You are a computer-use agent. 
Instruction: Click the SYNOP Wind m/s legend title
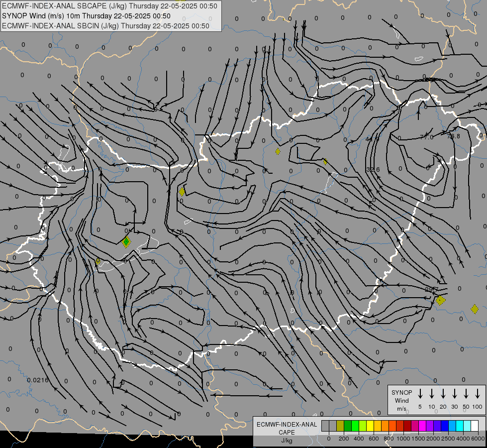401,401
